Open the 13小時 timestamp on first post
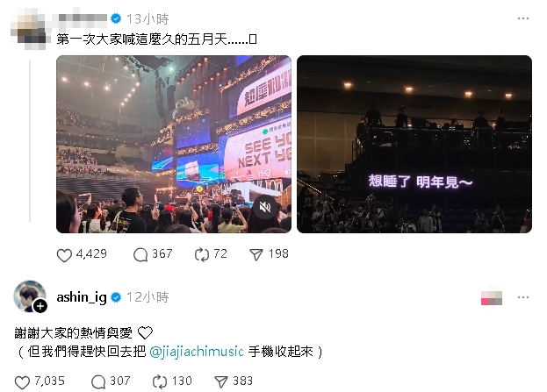 (148, 18)
